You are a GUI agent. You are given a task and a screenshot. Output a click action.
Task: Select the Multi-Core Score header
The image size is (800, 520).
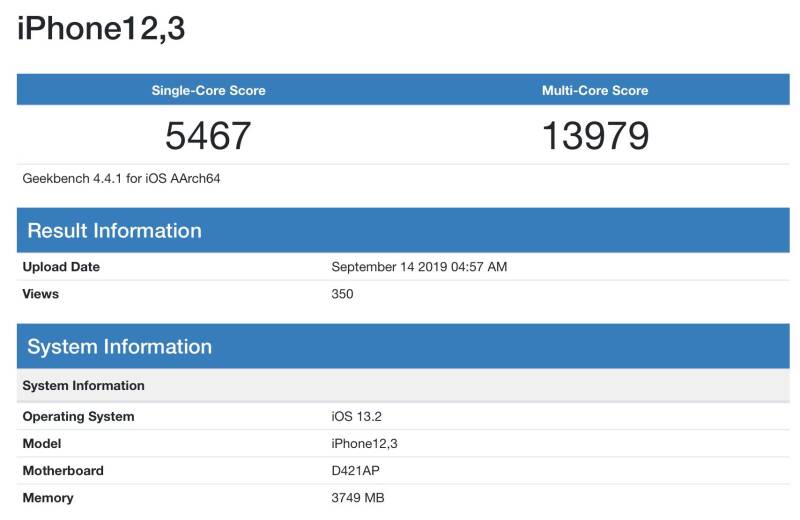pos(595,90)
